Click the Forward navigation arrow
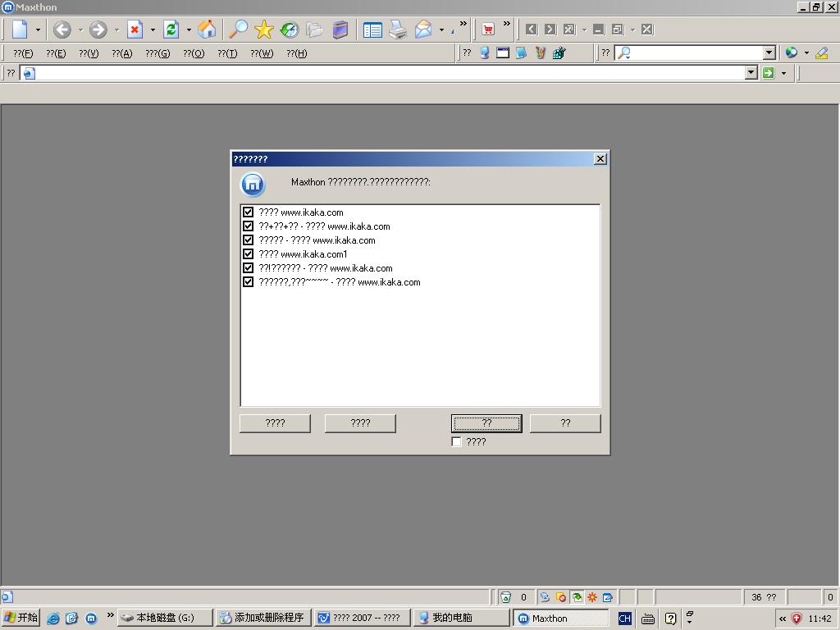 point(98,30)
